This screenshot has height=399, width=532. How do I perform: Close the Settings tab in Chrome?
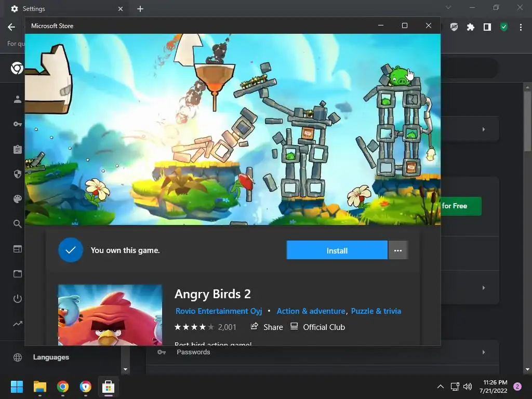coord(121,9)
